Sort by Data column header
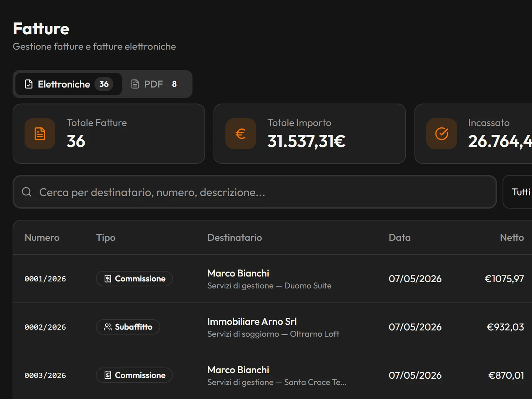This screenshot has width=532, height=399. coord(399,238)
